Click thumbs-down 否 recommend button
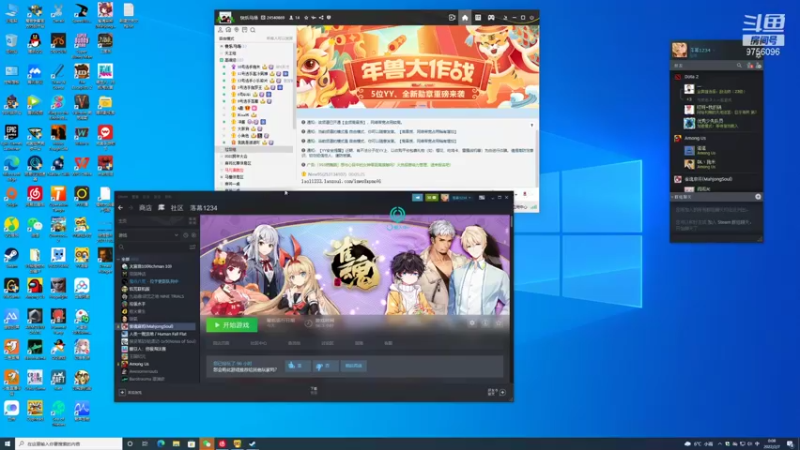 tap(325, 366)
